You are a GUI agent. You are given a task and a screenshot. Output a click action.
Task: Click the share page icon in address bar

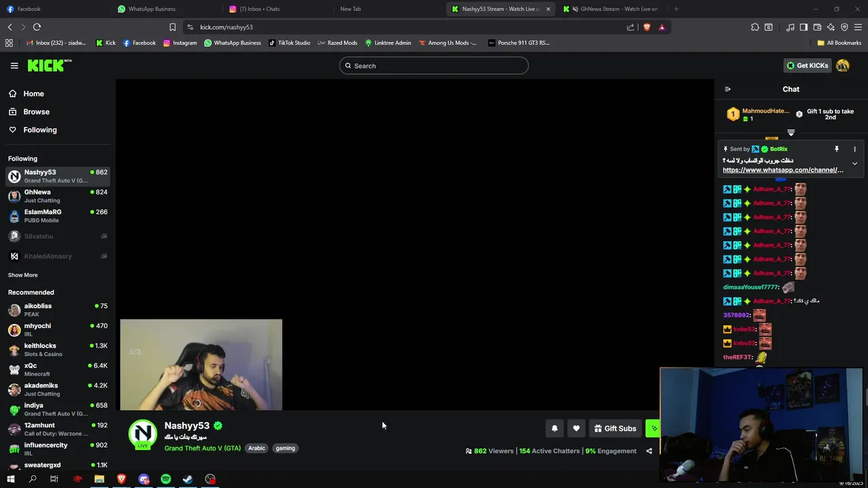[x=631, y=27]
